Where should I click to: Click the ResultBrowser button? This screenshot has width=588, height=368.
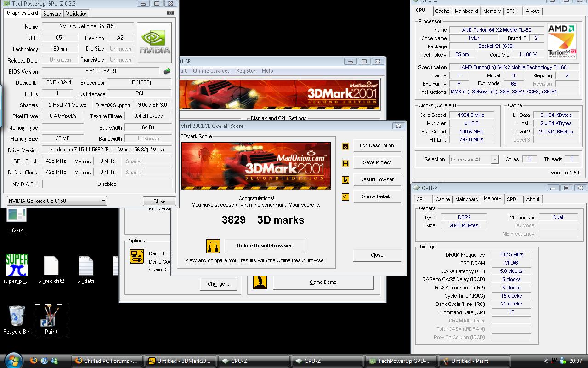tap(377, 180)
